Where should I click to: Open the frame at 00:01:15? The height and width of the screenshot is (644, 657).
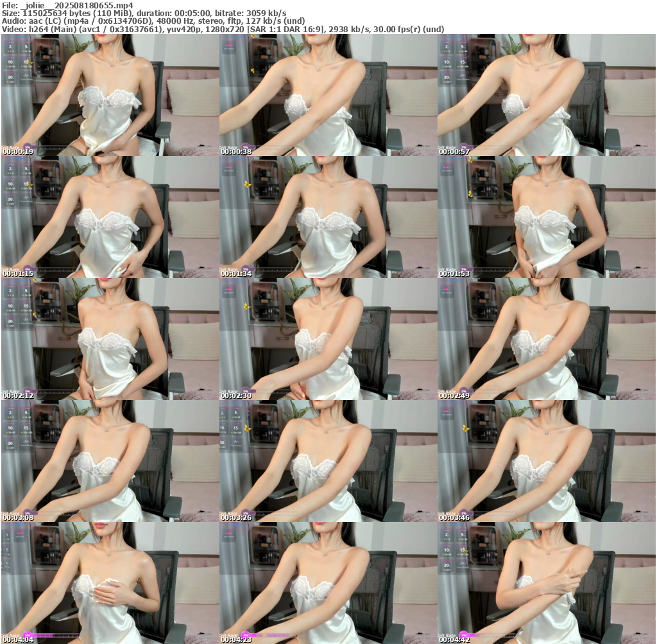(x=110, y=217)
